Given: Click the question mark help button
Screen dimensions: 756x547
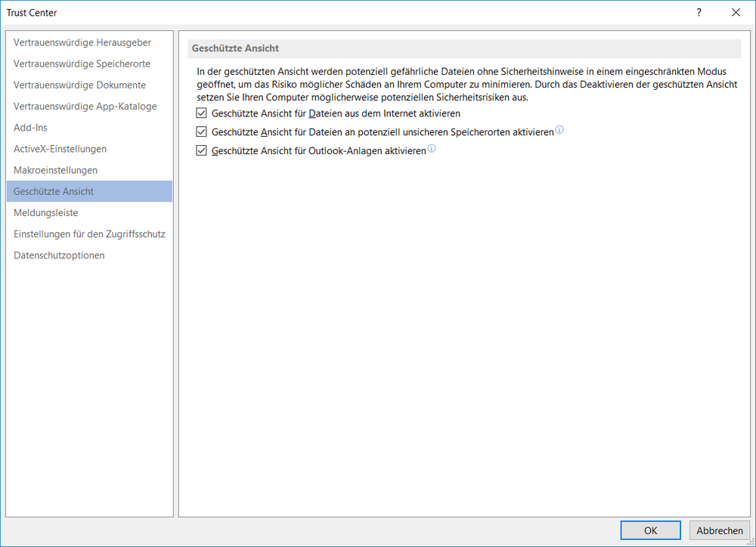Looking at the screenshot, I should pos(699,13).
